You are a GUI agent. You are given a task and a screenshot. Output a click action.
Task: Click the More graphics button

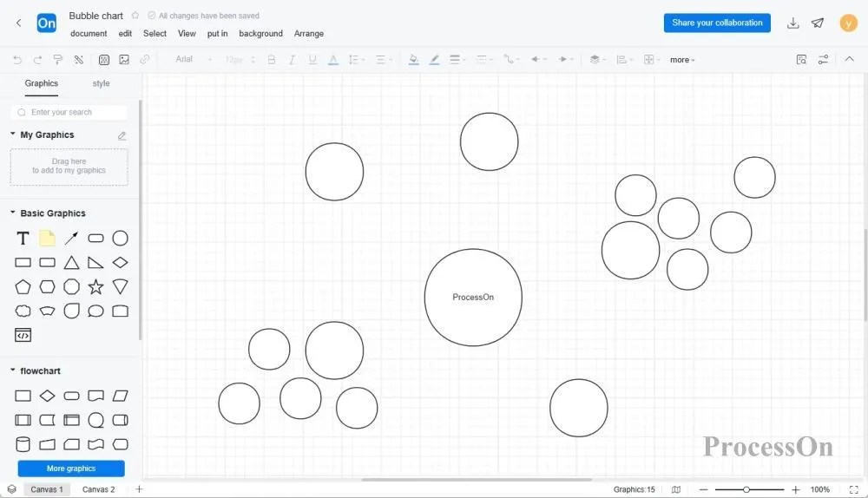71,469
